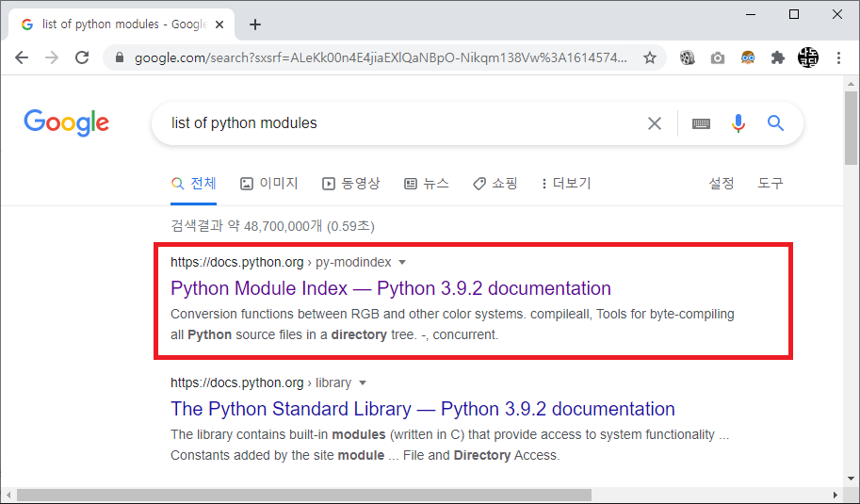Screen dimensions: 860x504
Task: Start voice search with the microphone
Action: [x=738, y=123]
